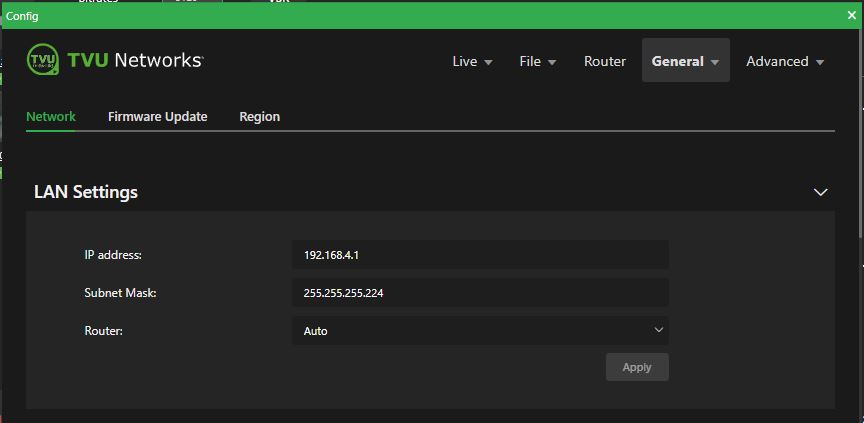Open the Advanced dropdown menu
Viewport: 864px width, 423px height.
[785, 61]
